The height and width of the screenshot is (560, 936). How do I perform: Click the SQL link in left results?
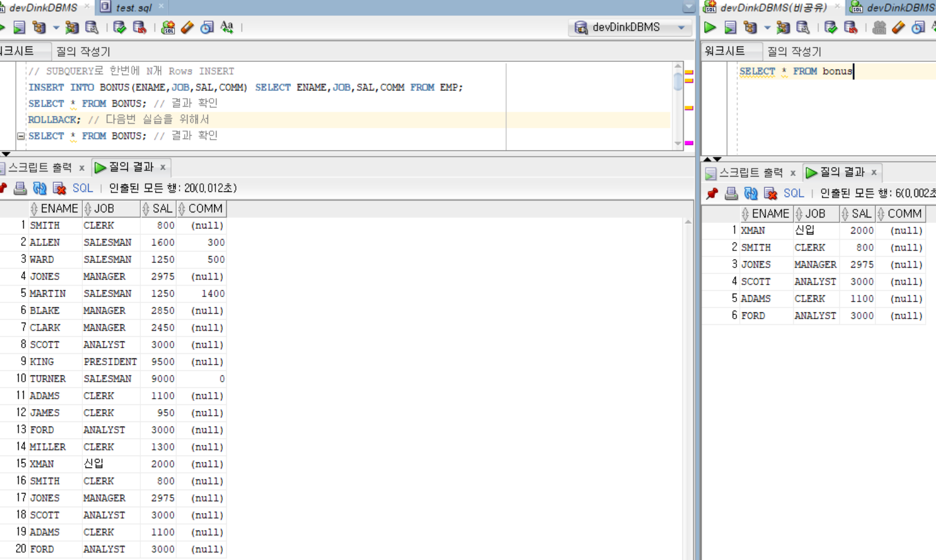pyautogui.click(x=82, y=188)
